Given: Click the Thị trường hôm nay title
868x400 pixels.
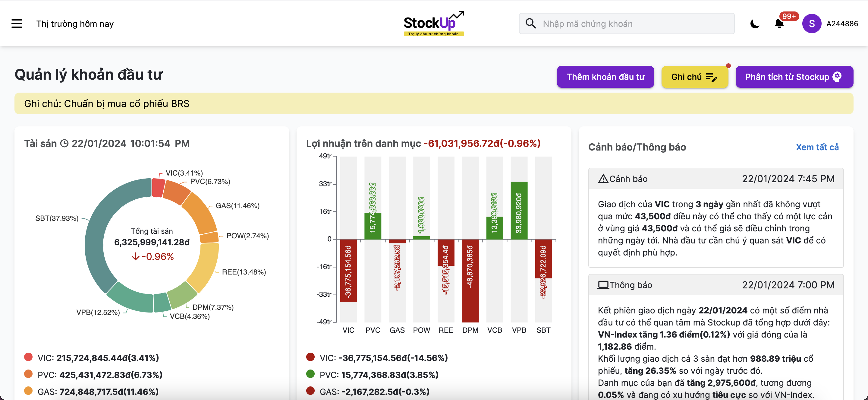Looking at the screenshot, I should pos(75,24).
